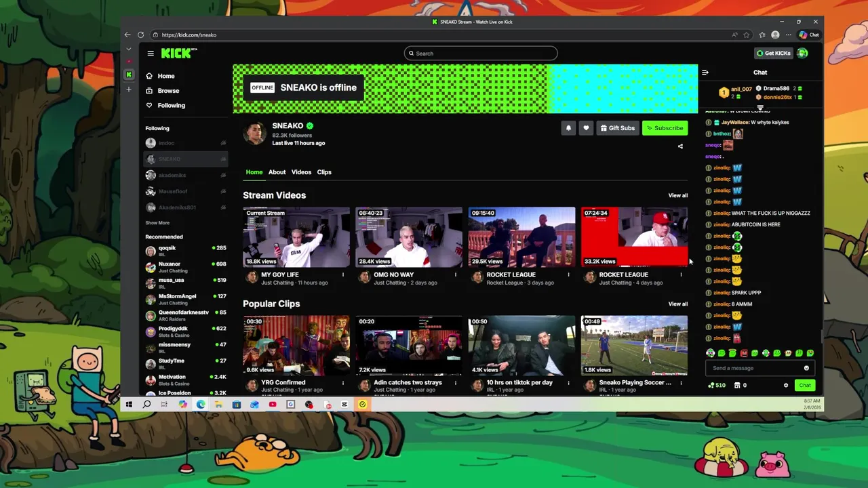Open the Videos tab

pos(301,172)
